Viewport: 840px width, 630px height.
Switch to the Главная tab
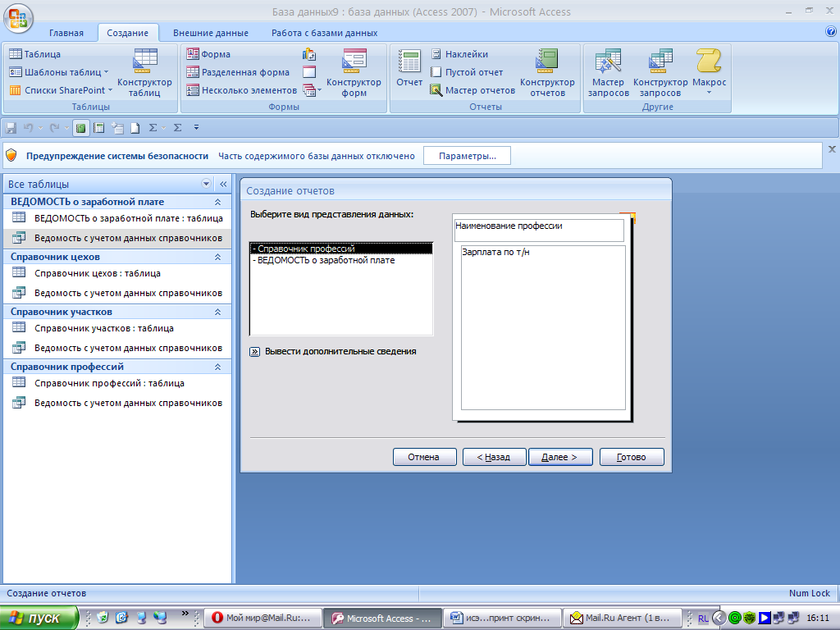[66, 33]
